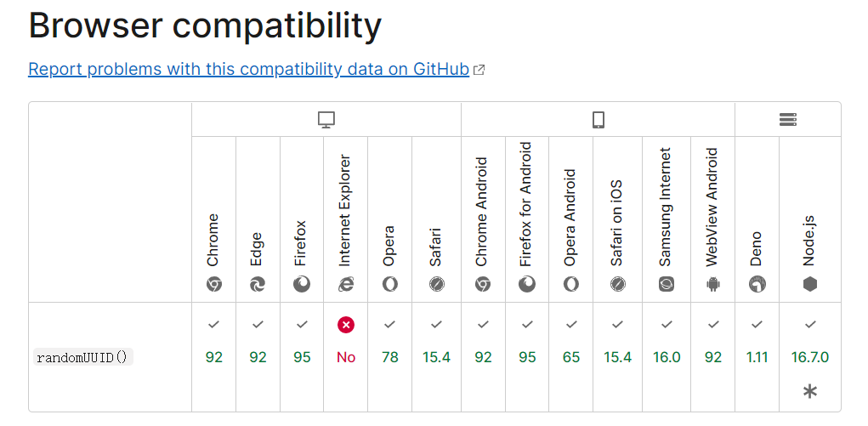Screen dimensions: 868x426
Task: Click the server platform icon
Action: point(788,120)
